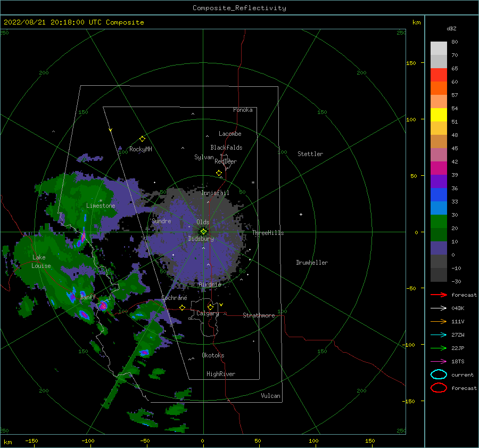Click the Calgary city label

pyautogui.click(x=208, y=313)
